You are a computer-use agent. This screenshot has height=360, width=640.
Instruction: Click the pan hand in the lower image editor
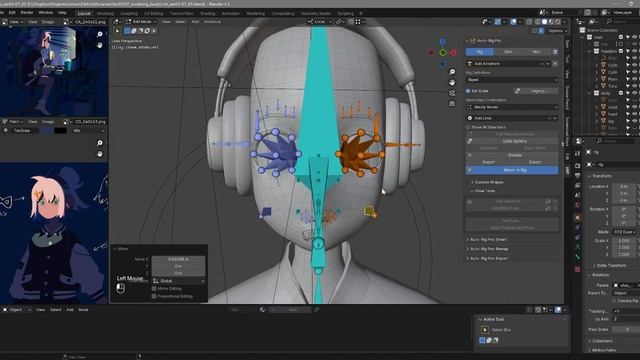tap(100, 154)
